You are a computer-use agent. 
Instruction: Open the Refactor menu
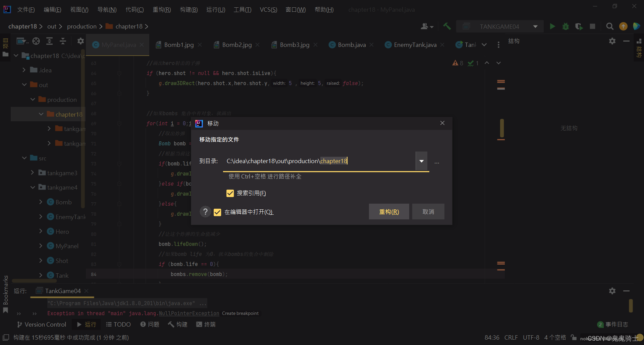[x=162, y=10]
